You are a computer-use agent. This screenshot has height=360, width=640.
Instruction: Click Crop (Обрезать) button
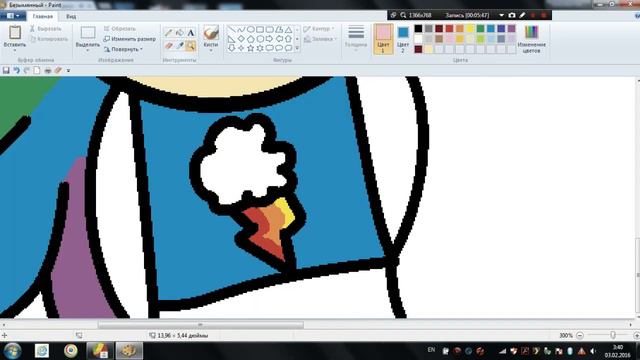click(x=119, y=29)
